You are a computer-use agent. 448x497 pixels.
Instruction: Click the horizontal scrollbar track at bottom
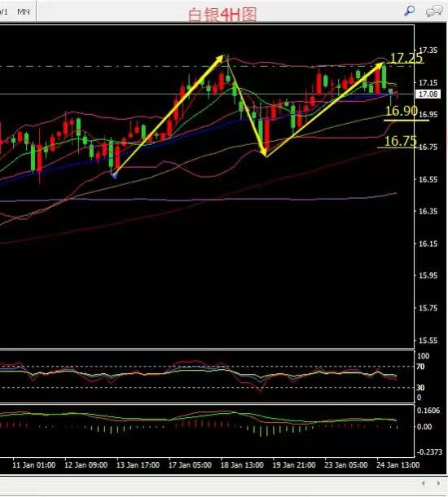(x=208, y=483)
